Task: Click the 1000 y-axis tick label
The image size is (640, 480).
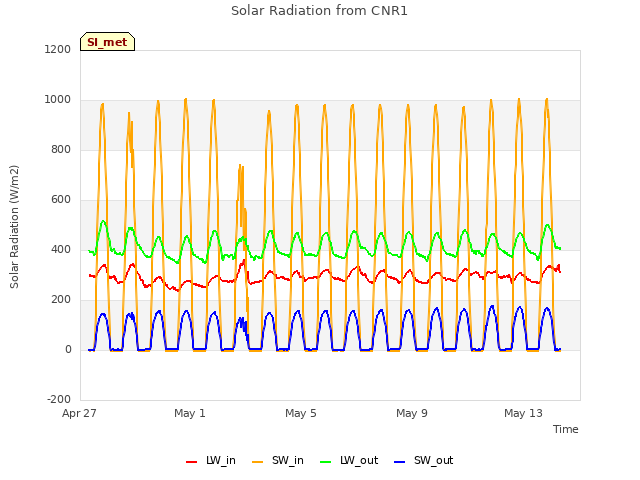Action: [58, 100]
